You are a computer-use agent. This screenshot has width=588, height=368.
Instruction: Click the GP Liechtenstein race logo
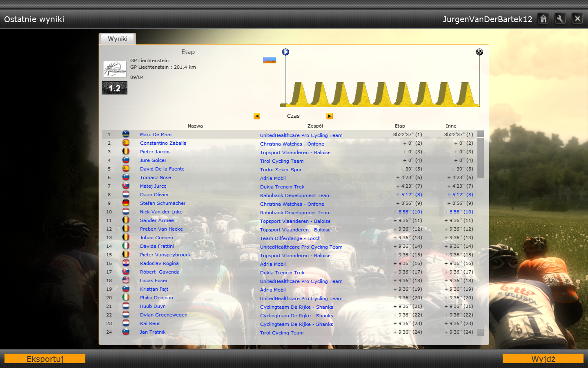[114, 69]
